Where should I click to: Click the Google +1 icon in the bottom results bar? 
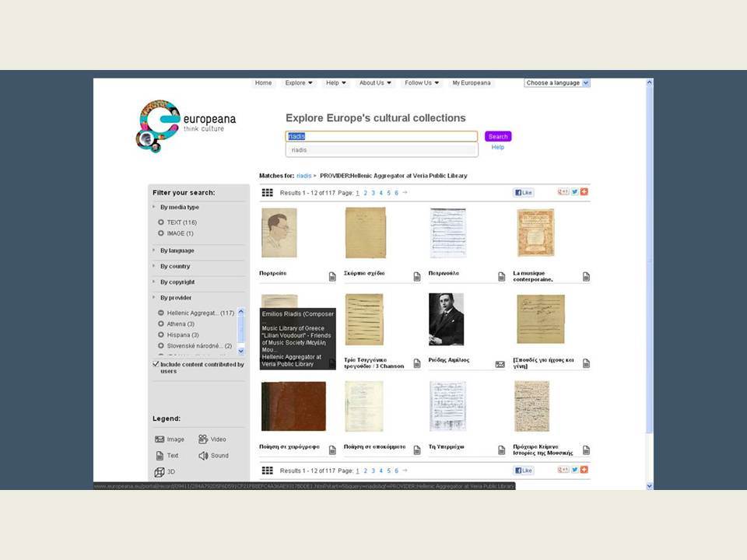pyautogui.click(x=563, y=470)
